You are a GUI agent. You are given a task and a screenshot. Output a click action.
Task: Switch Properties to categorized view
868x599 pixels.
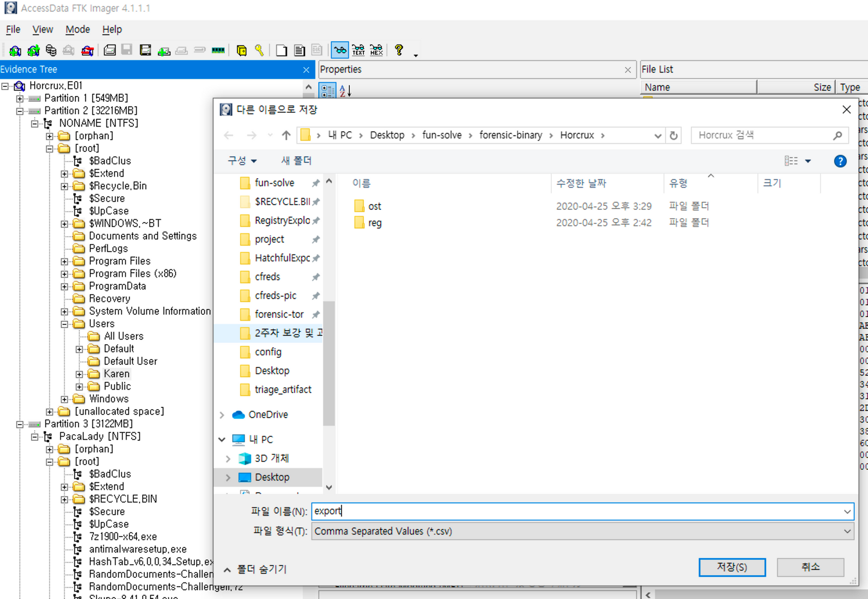pos(328,91)
